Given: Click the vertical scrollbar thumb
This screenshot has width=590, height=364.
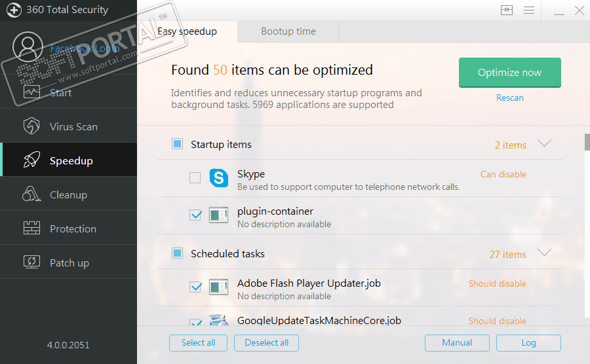Looking at the screenshot, I should 587,143.
